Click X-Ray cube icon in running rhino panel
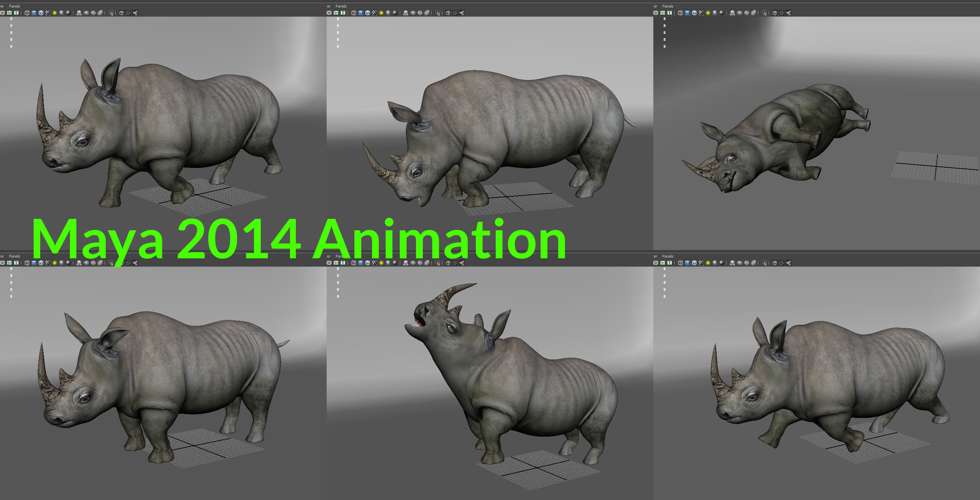Viewport: 980px width, 500px height. pos(774,263)
